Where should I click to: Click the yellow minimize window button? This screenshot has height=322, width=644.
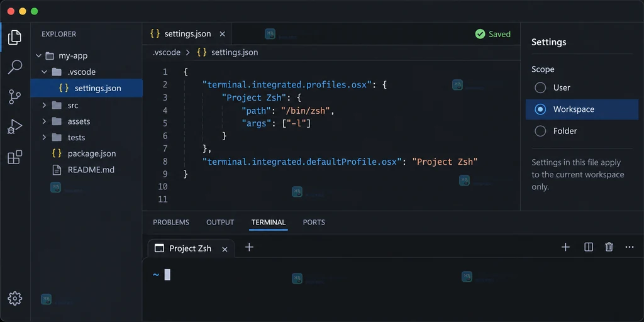[x=23, y=11]
